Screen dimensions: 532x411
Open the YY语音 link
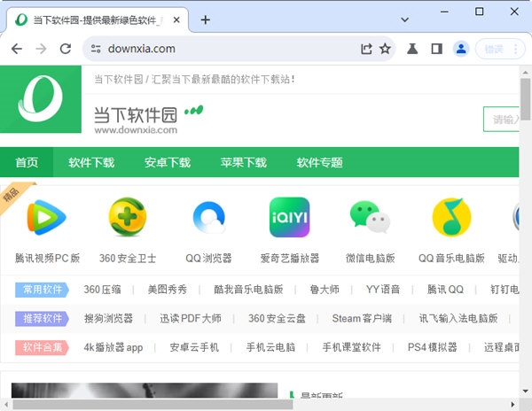[383, 290]
